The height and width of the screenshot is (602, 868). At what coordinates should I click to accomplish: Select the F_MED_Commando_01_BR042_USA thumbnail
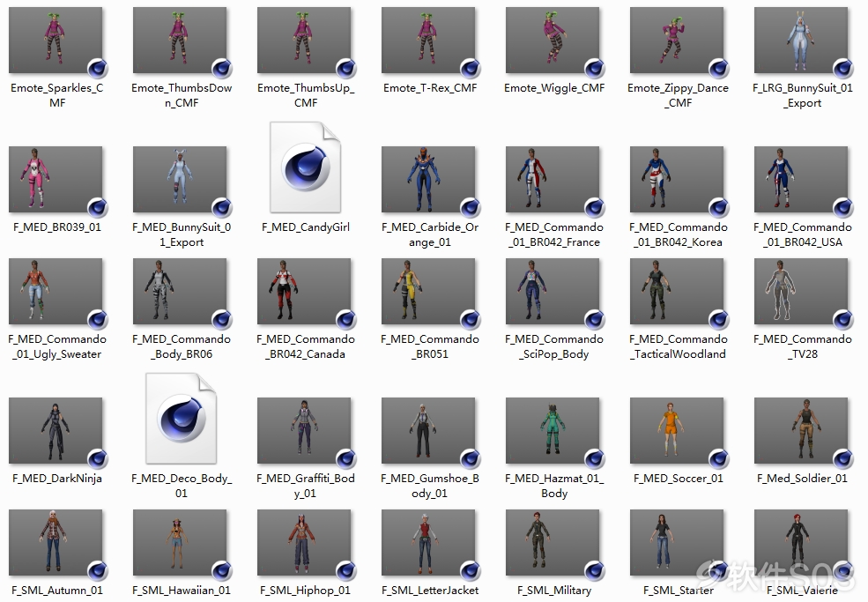(801, 180)
